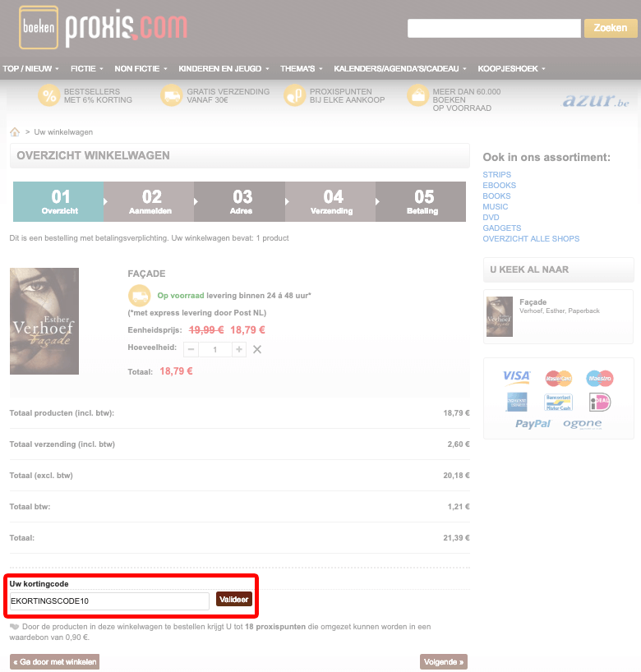Image resolution: width=641 pixels, height=672 pixels.
Task: Open the EBOOKS shop link
Action: 500,185
